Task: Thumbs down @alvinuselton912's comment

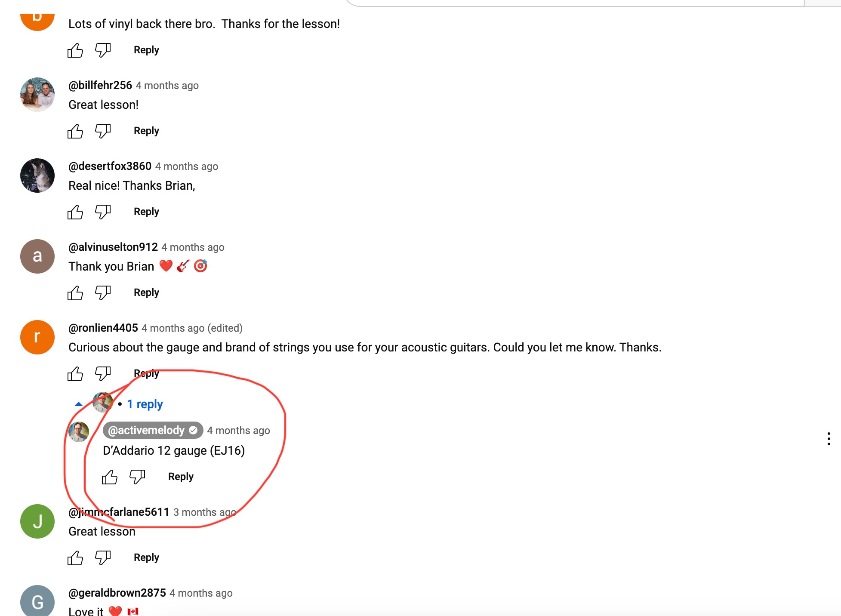Action: point(103,293)
